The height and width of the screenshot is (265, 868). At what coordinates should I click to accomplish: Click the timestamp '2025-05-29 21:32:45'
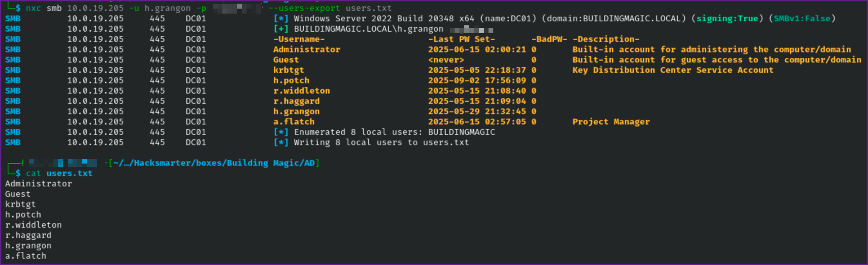[477, 112]
